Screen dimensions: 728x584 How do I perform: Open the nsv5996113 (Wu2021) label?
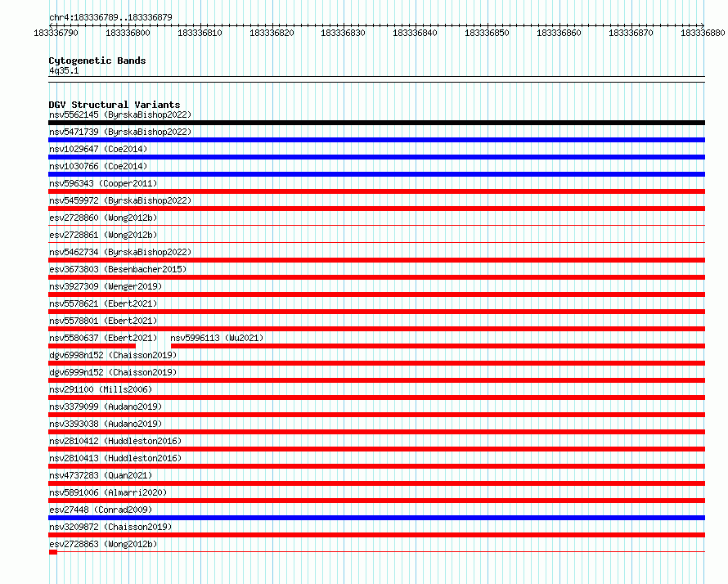point(217,338)
